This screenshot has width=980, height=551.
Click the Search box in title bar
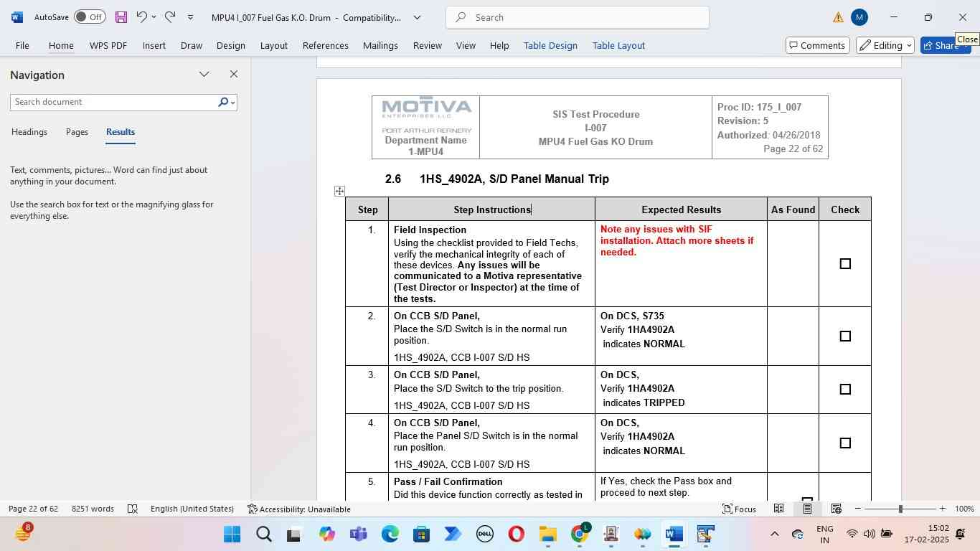(578, 17)
